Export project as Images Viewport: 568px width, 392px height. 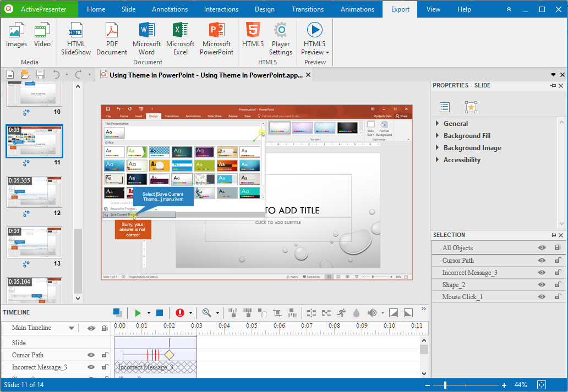click(x=17, y=35)
